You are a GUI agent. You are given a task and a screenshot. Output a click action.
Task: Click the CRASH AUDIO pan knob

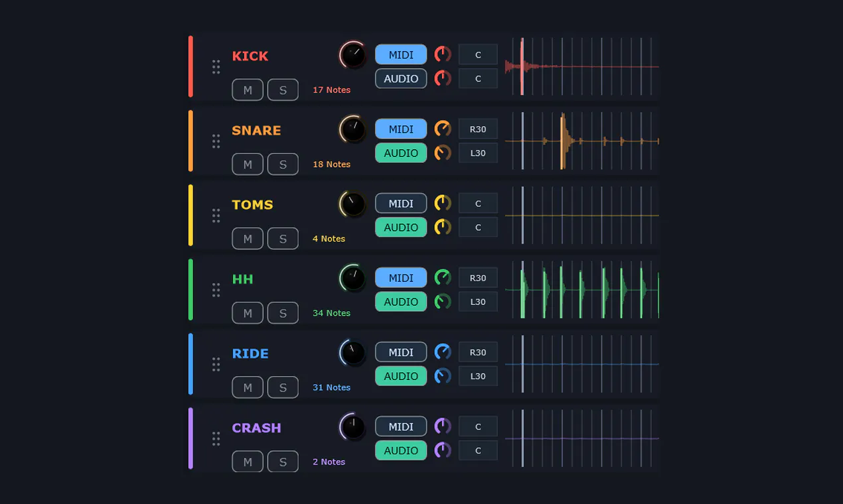(x=443, y=450)
